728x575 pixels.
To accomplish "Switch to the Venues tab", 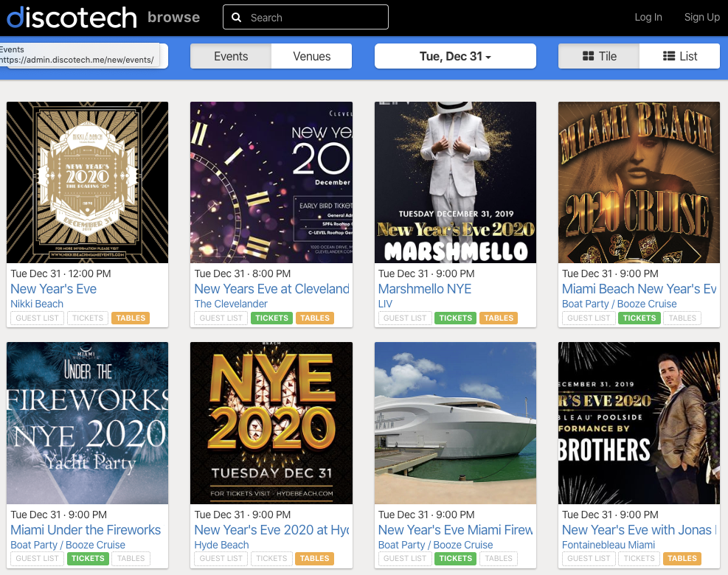I will (311, 56).
